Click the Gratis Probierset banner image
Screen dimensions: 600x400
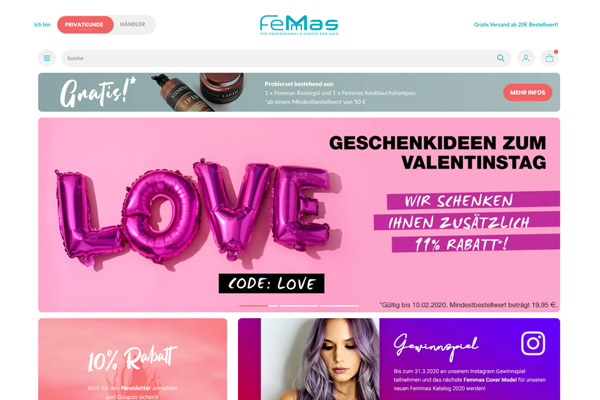(299, 92)
